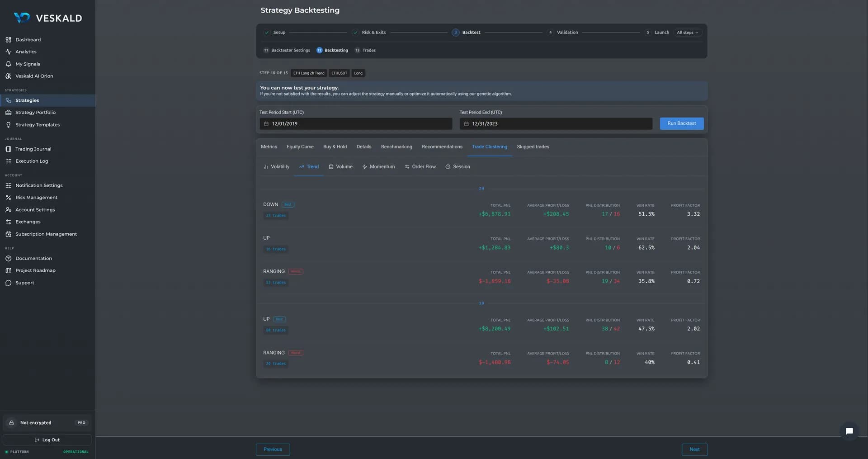Viewport: 868px width, 459px height.
Task: Click the Test Period End date field
Action: pyautogui.click(x=556, y=124)
